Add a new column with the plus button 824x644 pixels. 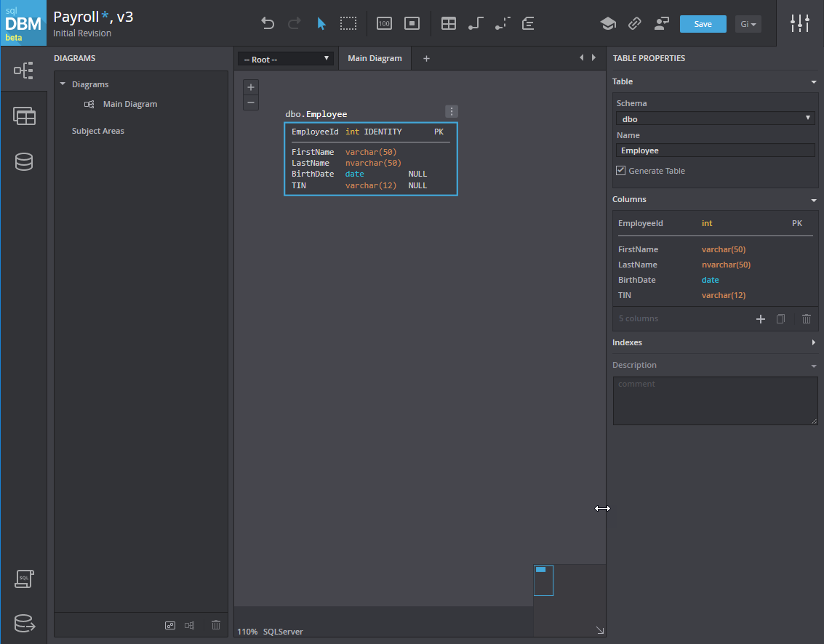click(x=761, y=318)
